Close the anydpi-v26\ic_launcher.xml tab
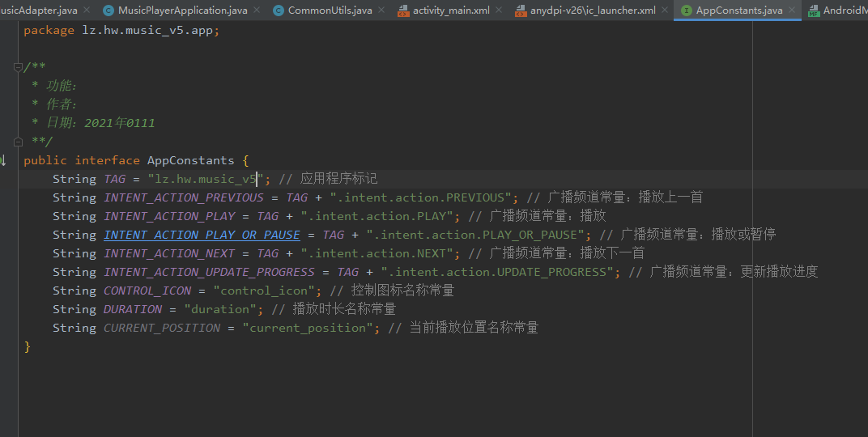Image resolution: width=868 pixels, height=437 pixels. point(665,10)
